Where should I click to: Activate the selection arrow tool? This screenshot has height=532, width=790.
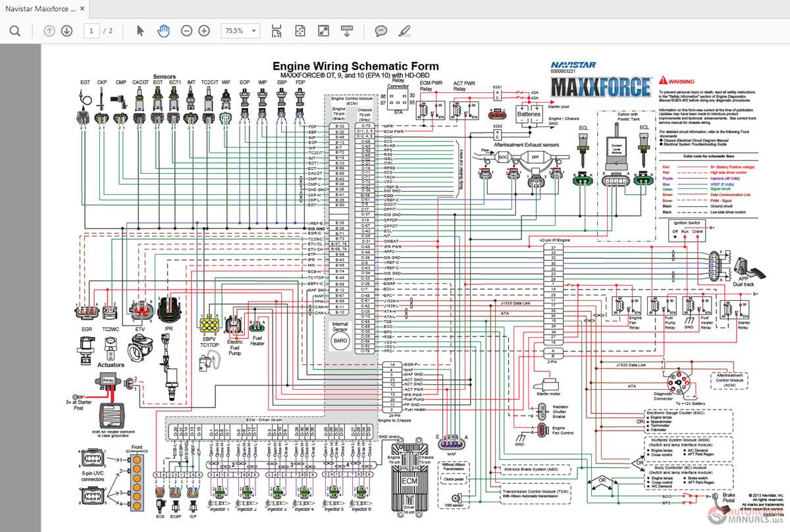click(x=140, y=31)
